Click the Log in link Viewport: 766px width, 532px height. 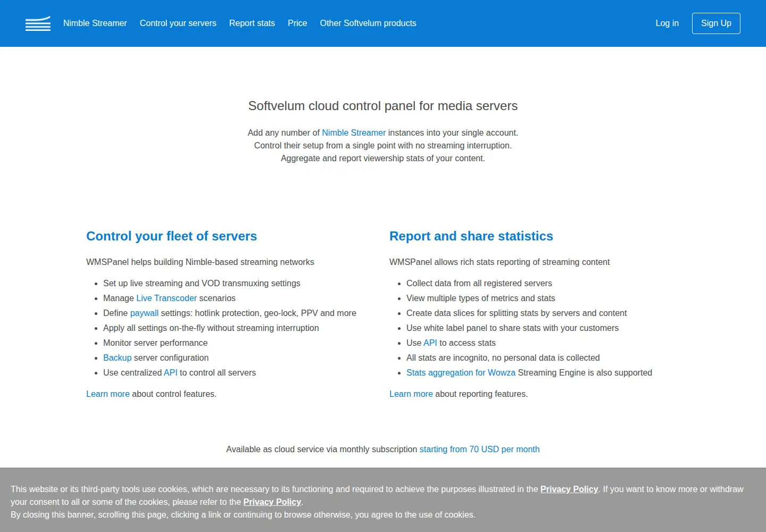(x=667, y=23)
